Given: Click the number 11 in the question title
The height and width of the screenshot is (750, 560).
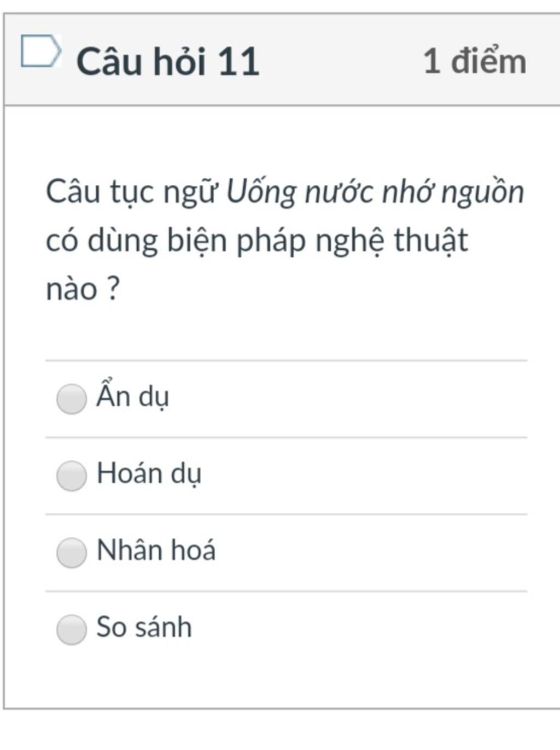Looking at the screenshot, I should pos(238,61).
